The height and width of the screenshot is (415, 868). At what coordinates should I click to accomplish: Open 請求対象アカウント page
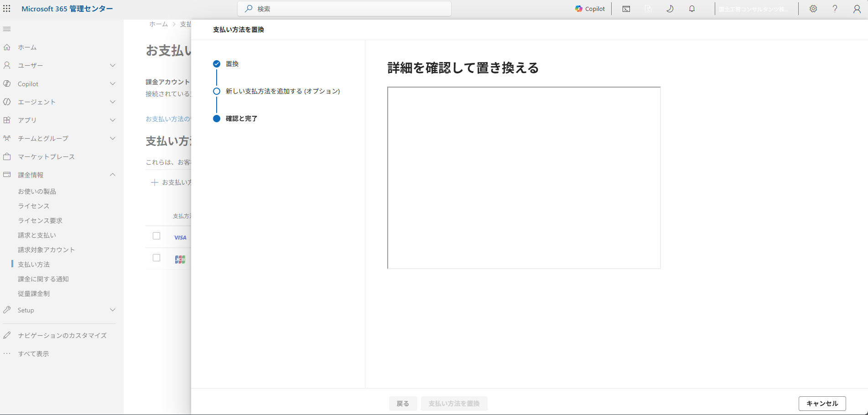(47, 250)
